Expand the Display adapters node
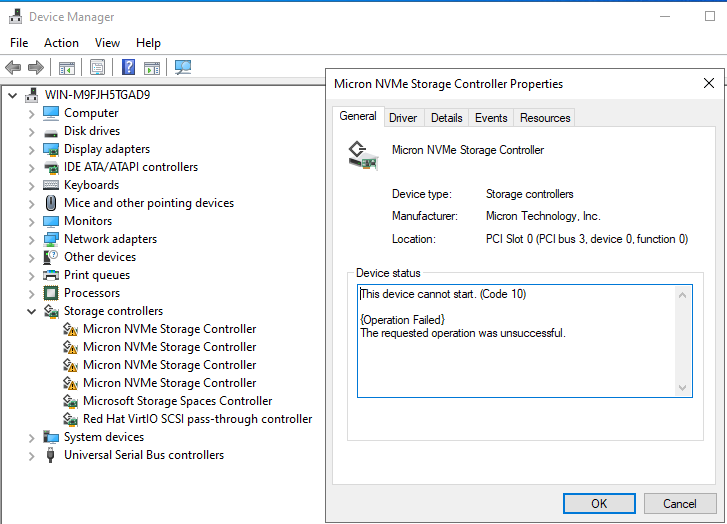The height and width of the screenshot is (524, 727). coord(30,149)
